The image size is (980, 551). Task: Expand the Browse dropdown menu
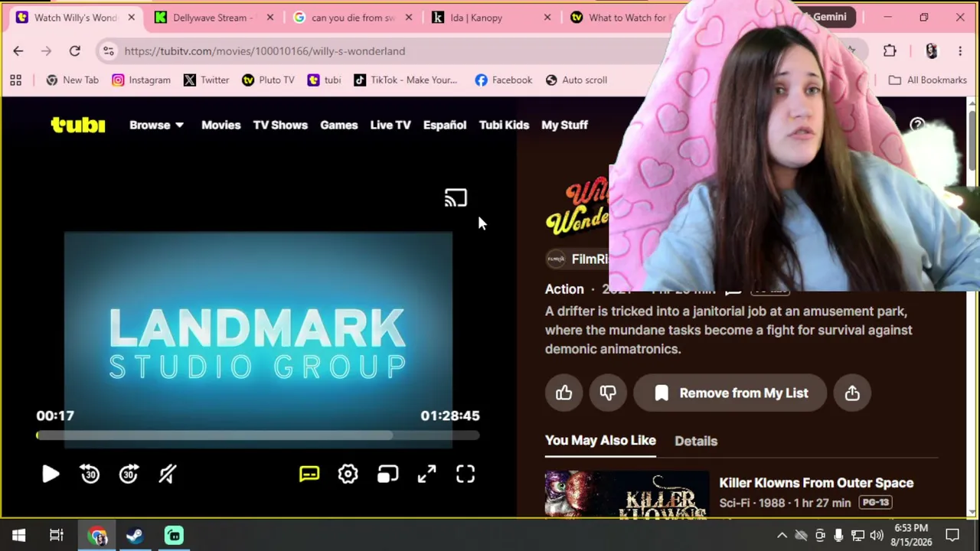click(x=156, y=125)
